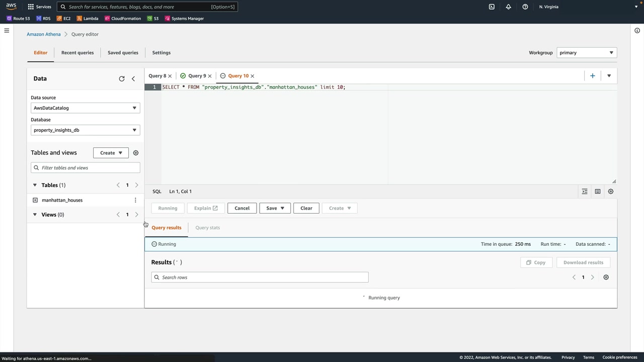Add a new query tab
This screenshot has width=644, height=362.
(592, 76)
